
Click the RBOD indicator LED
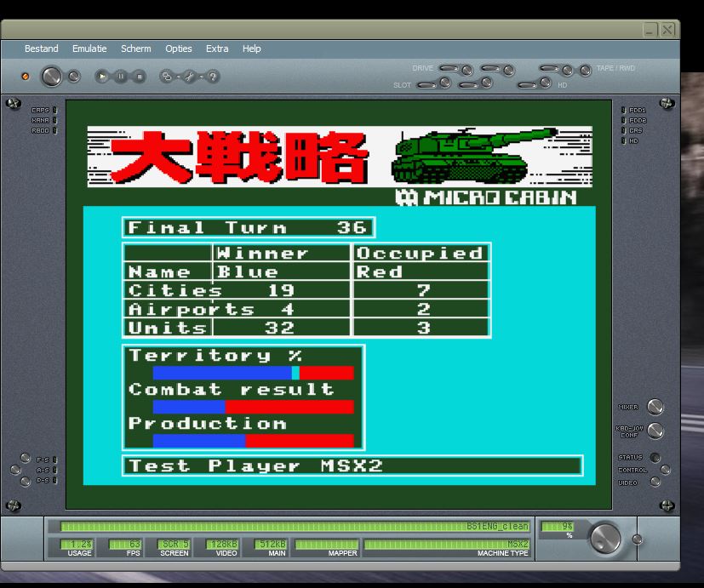[54, 130]
